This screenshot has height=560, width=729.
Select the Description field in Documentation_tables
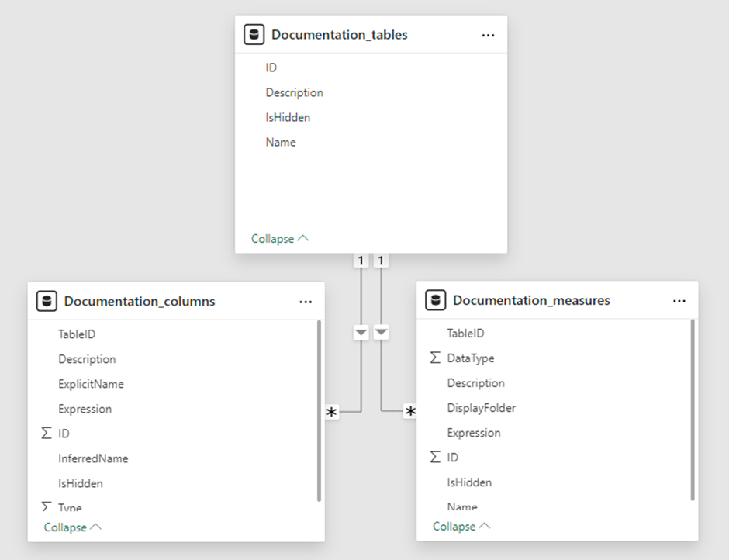click(294, 92)
